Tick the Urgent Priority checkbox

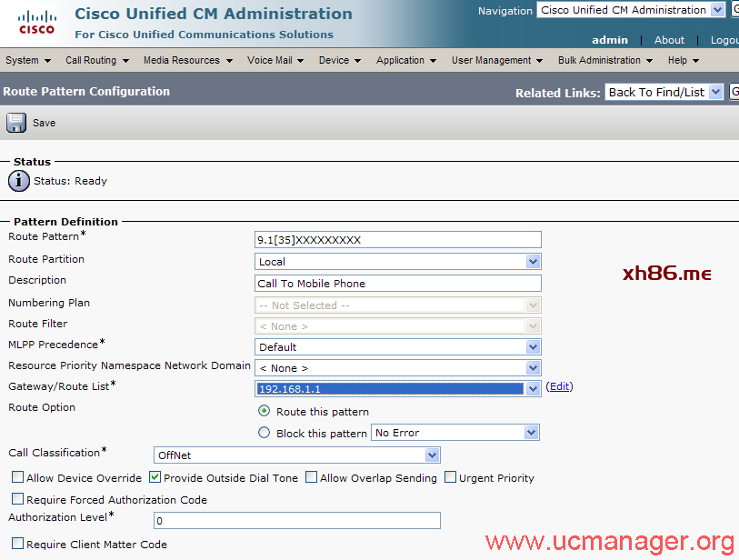point(451,477)
